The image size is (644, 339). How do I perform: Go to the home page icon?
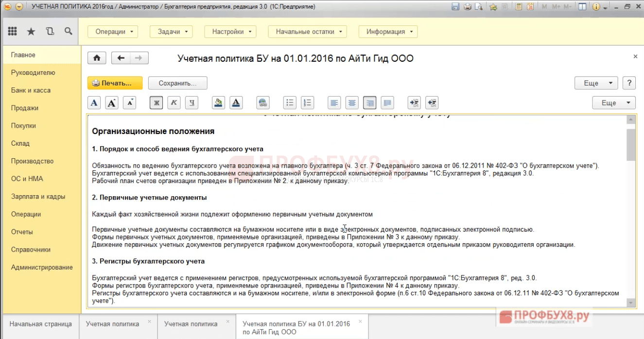97,58
